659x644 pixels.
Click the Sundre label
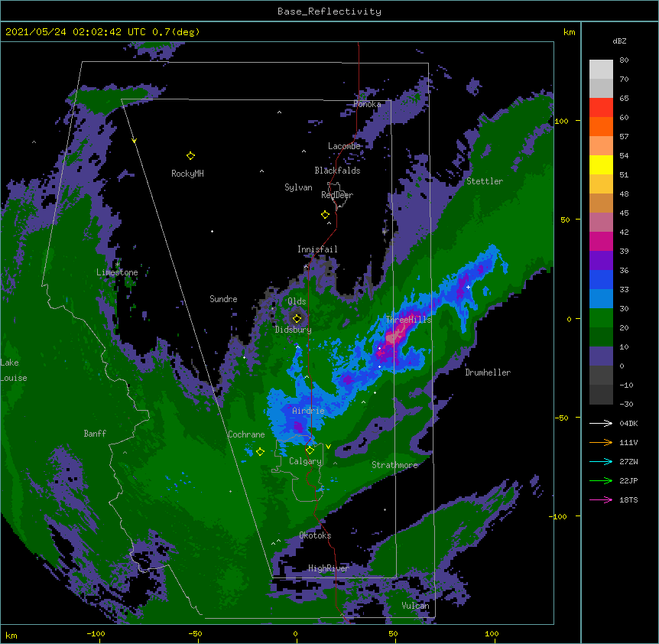tap(223, 299)
